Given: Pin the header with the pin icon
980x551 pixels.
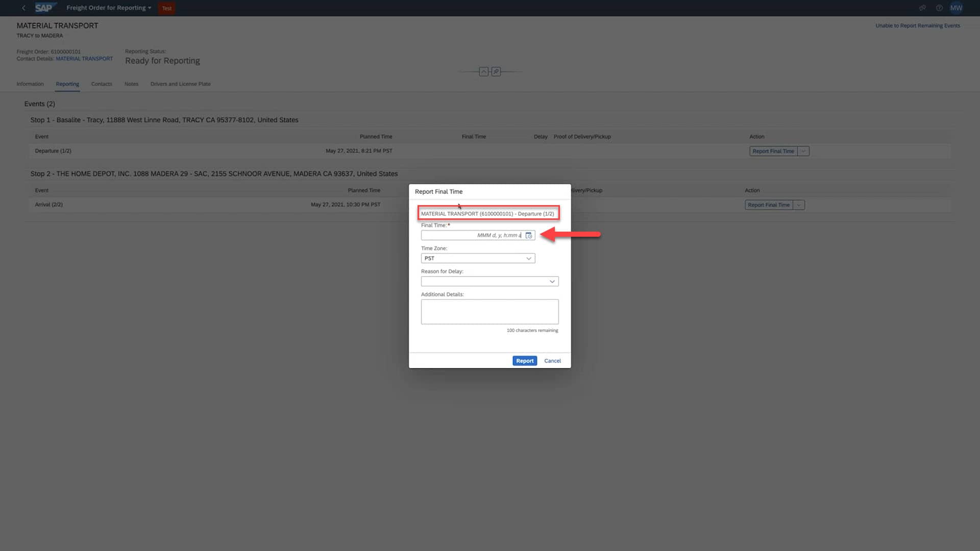Looking at the screenshot, I should [496, 71].
